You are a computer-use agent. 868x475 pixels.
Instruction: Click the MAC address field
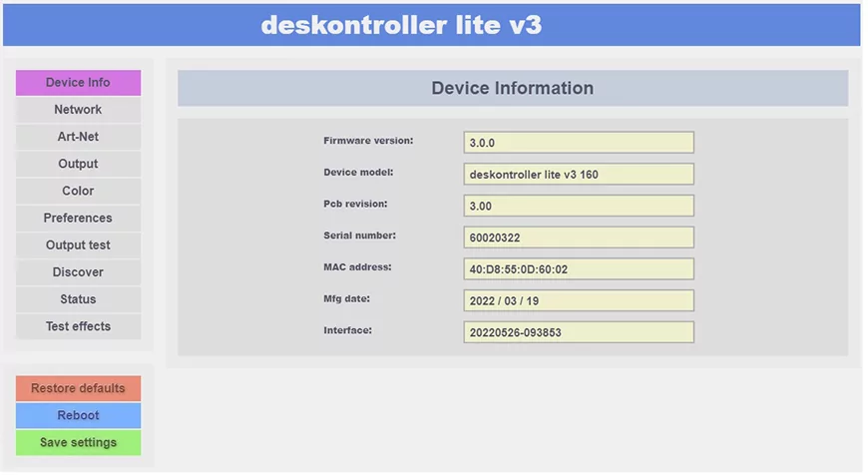tap(579, 269)
